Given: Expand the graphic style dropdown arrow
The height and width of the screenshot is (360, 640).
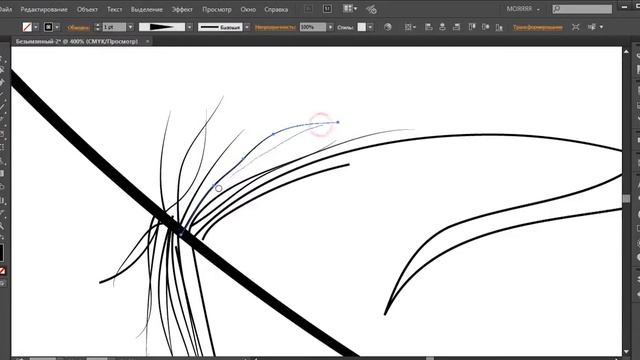Looking at the screenshot, I should pyautogui.click(x=370, y=27).
